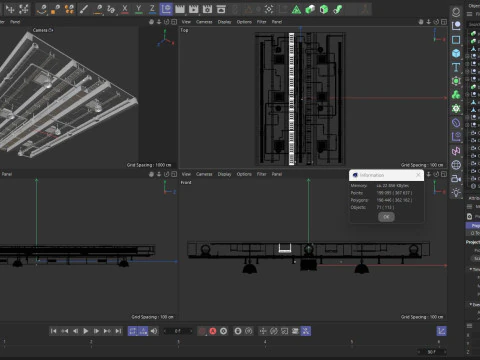This screenshot has height=360, width=480.
Task: Click pan hand icon of Top viewport
Action: click(x=421, y=22)
